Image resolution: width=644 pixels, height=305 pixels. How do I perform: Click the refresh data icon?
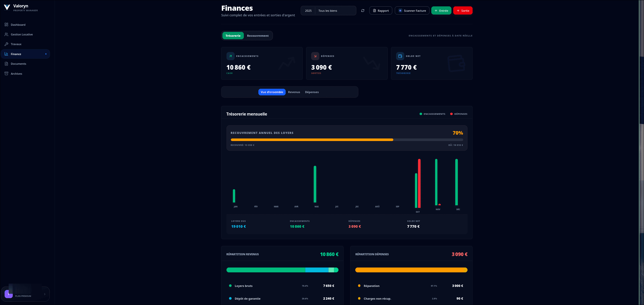coord(363,11)
